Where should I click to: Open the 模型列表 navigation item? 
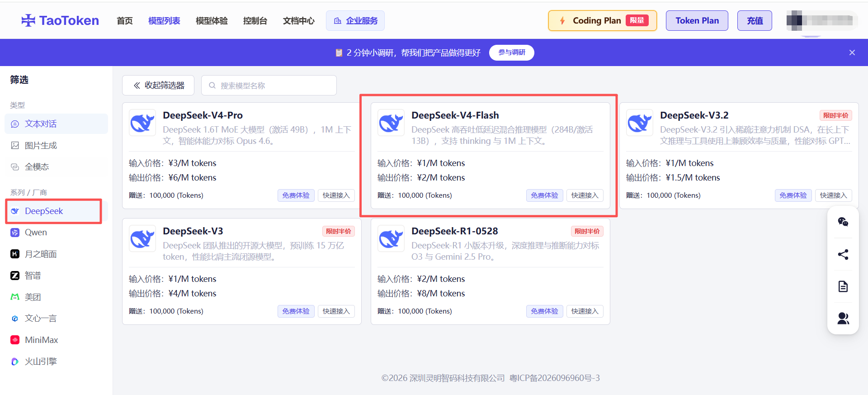[x=164, y=21]
